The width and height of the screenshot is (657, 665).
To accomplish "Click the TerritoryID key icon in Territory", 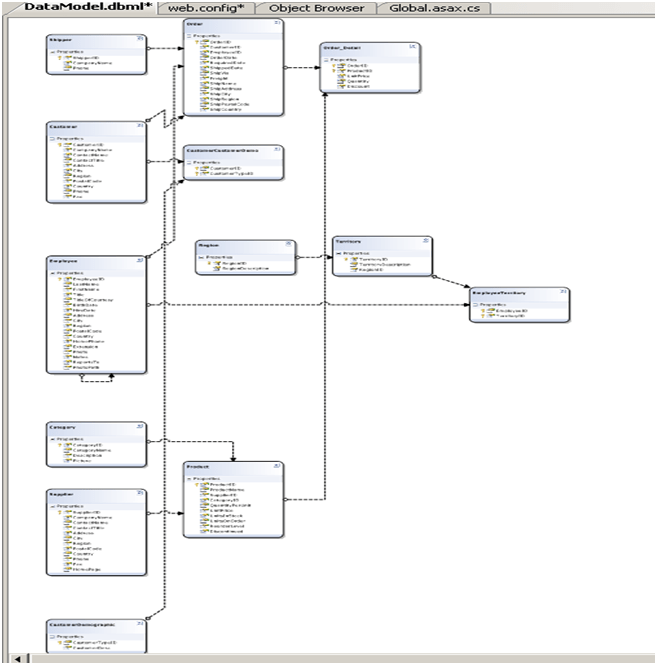I will pos(348,260).
